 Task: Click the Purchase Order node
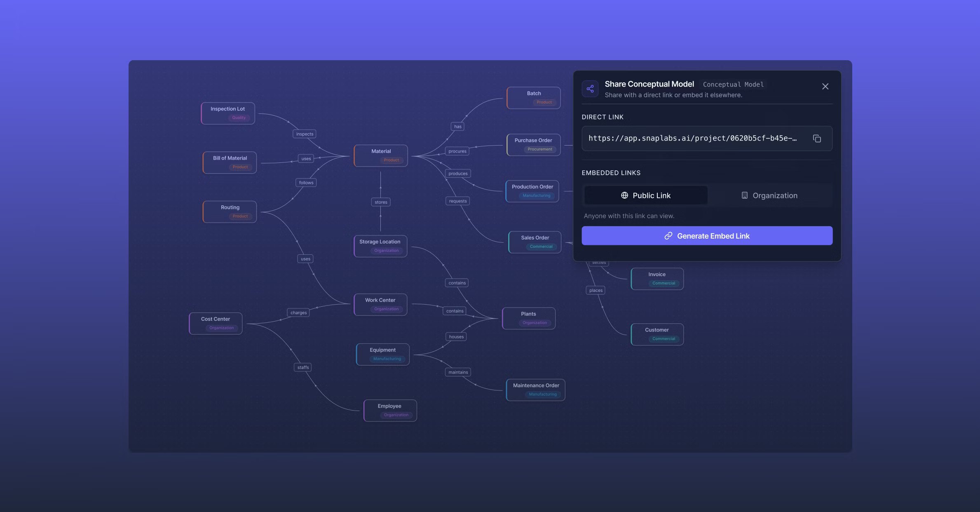(534, 145)
